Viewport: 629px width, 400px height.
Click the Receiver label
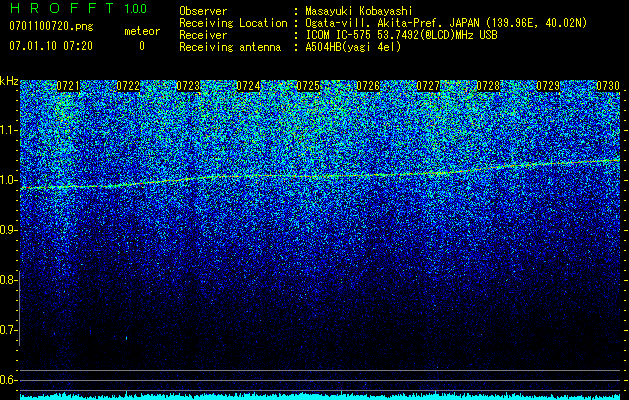pos(203,35)
